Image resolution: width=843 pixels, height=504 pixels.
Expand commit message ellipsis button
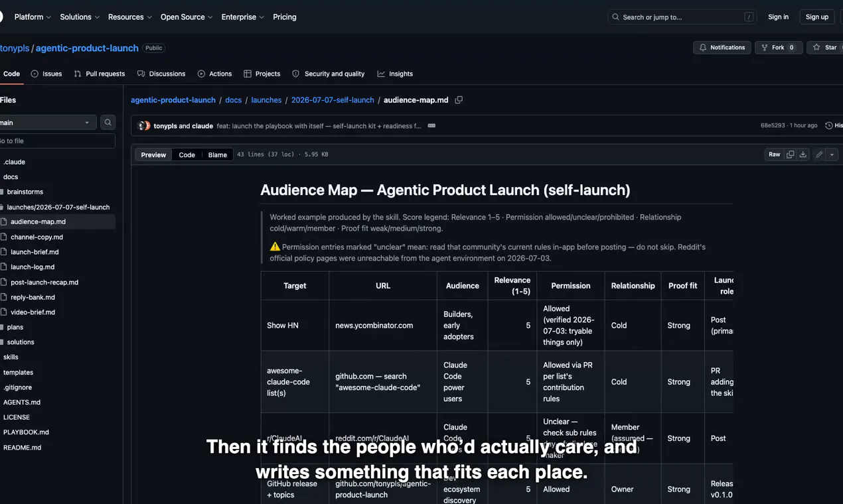click(x=431, y=125)
